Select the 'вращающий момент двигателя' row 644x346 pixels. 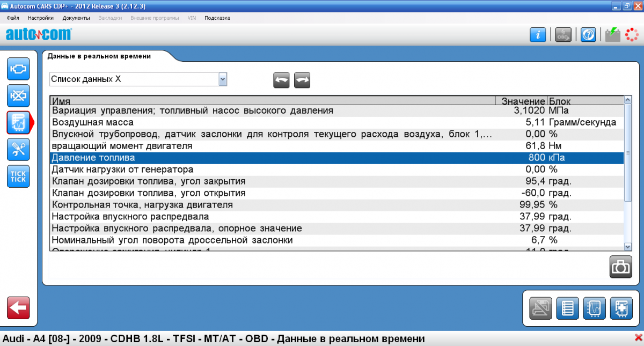[x=336, y=146]
